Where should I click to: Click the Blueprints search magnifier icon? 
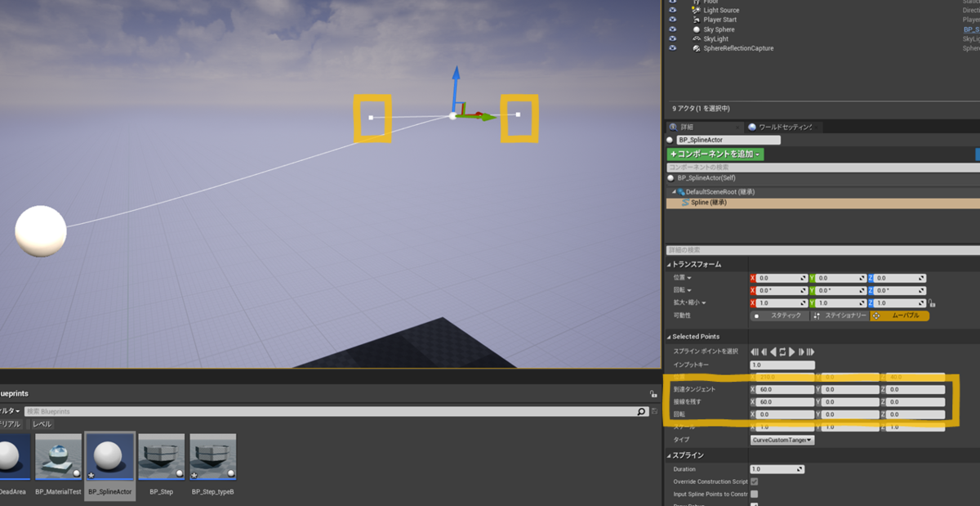[642, 411]
